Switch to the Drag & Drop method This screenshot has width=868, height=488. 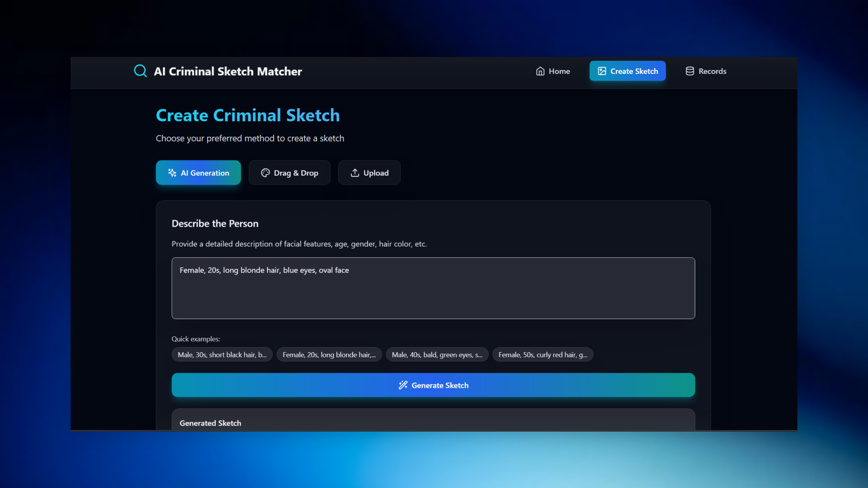[x=289, y=173]
